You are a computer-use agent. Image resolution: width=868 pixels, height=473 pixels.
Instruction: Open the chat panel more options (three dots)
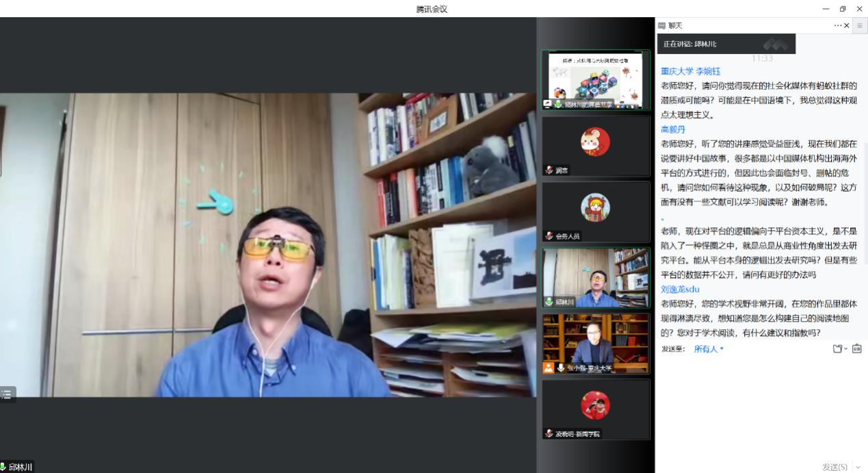point(837,26)
